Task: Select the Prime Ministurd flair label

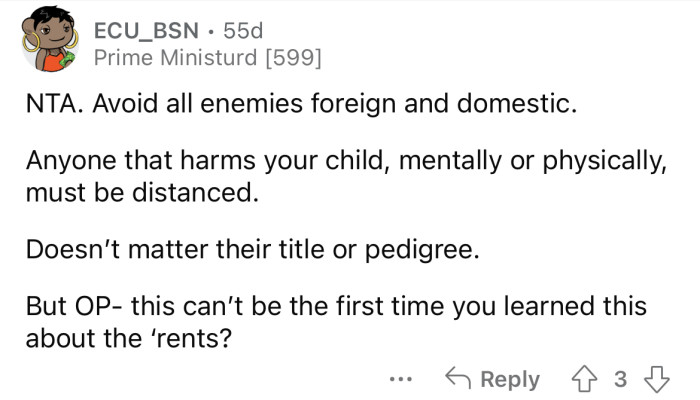Action: [174, 59]
